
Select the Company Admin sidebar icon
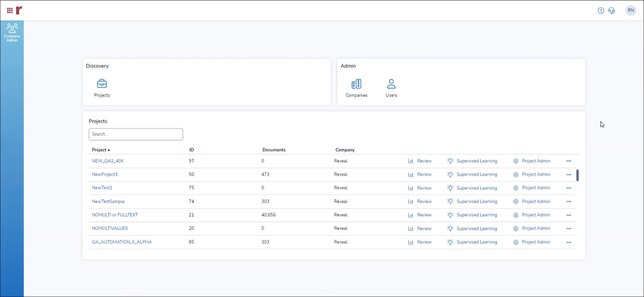(12, 32)
